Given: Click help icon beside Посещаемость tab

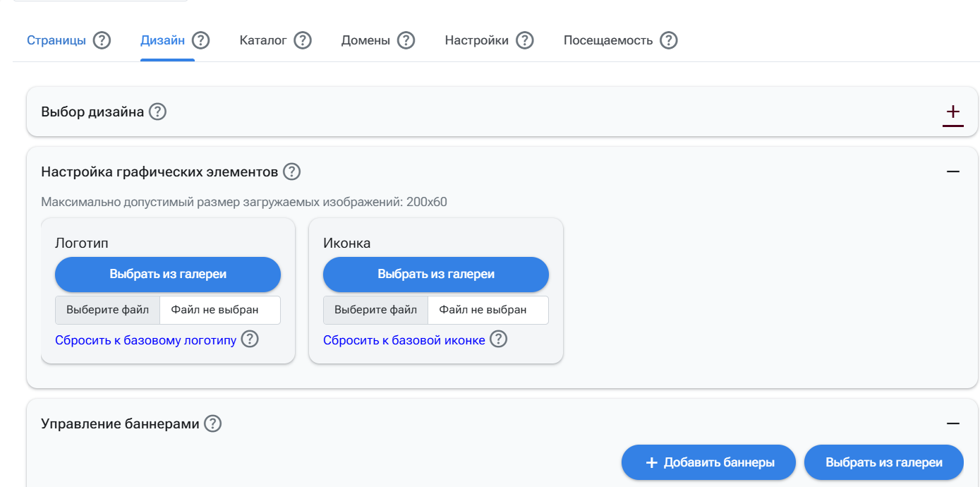Looking at the screenshot, I should tap(668, 40).
